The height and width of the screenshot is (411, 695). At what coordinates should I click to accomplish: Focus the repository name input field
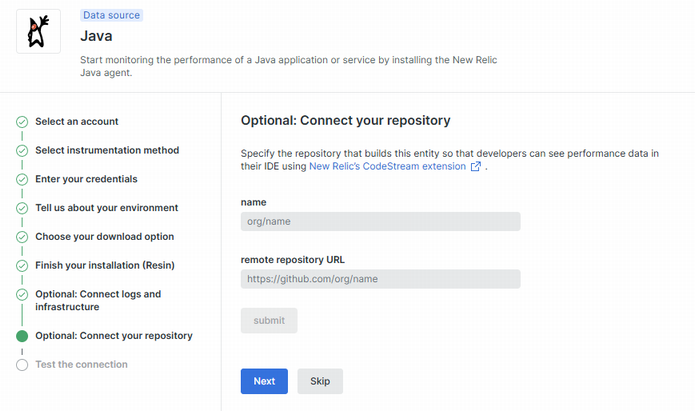380,222
